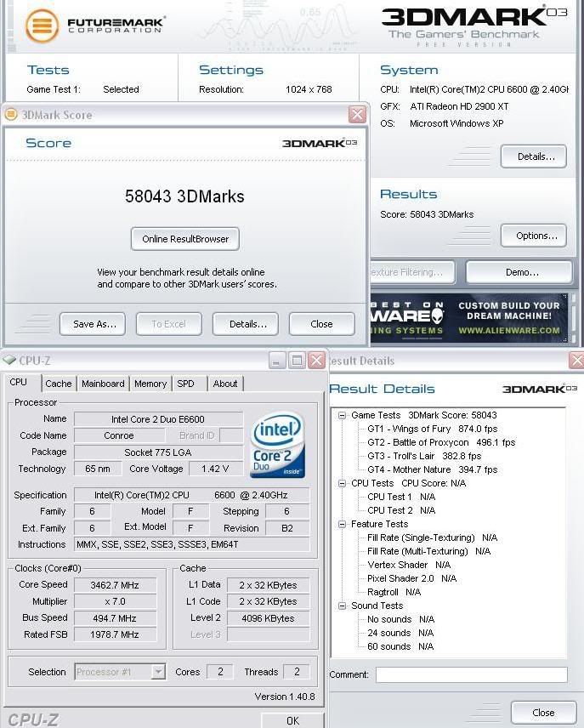Image resolution: width=584 pixels, height=728 pixels.
Task: Click the Multiplier value x 7.0
Action: pos(115,601)
